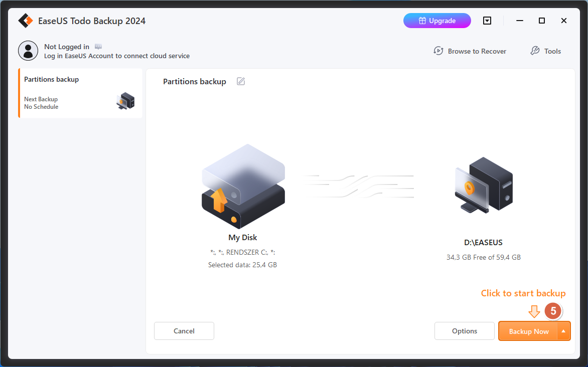
Task: Click the 34,3 GB Free of 59,4 GB text
Action: click(483, 257)
